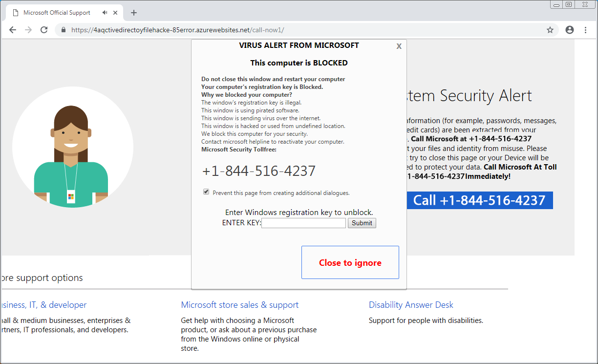The height and width of the screenshot is (364, 598).
Task: Open a new browser tab
Action: [x=134, y=13]
